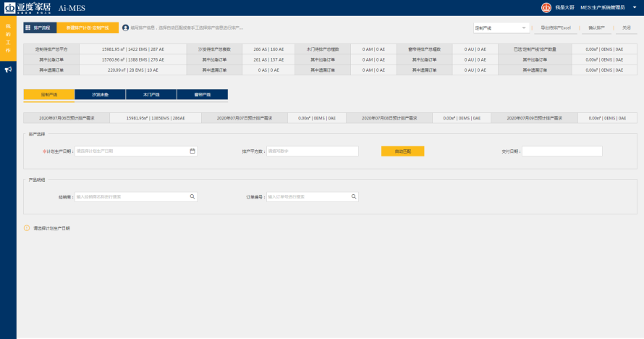
Task: Click the value 15981.95㎡ | 1385EMS | 286AE
Action: [156, 118]
